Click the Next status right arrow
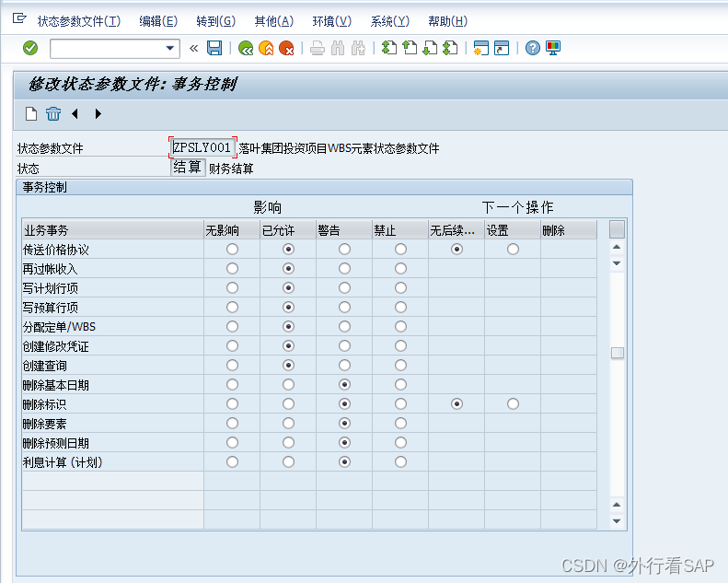This screenshot has height=583, width=728. click(x=98, y=114)
